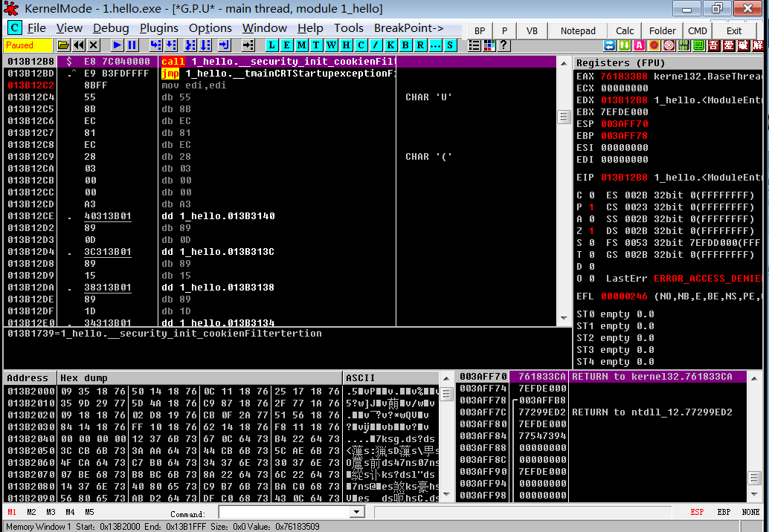Open the Patches window with the slash icon

coord(376,45)
